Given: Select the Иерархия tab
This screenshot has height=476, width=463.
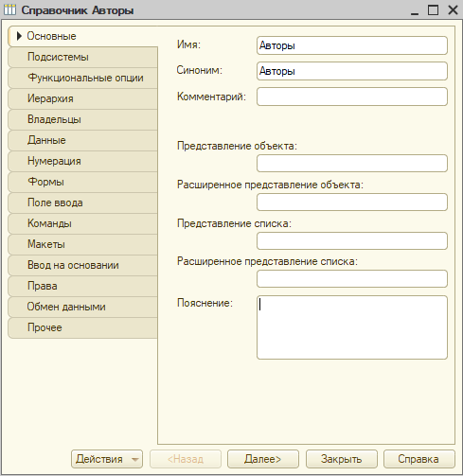Looking at the screenshot, I should tap(82, 98).
